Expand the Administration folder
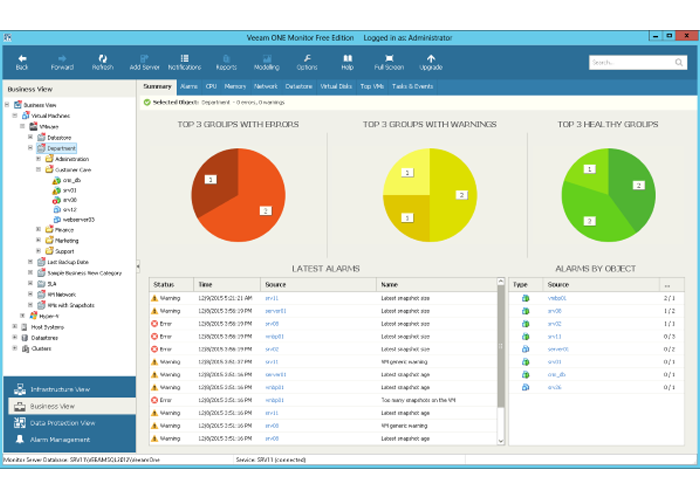 click(x=38, y=158)
